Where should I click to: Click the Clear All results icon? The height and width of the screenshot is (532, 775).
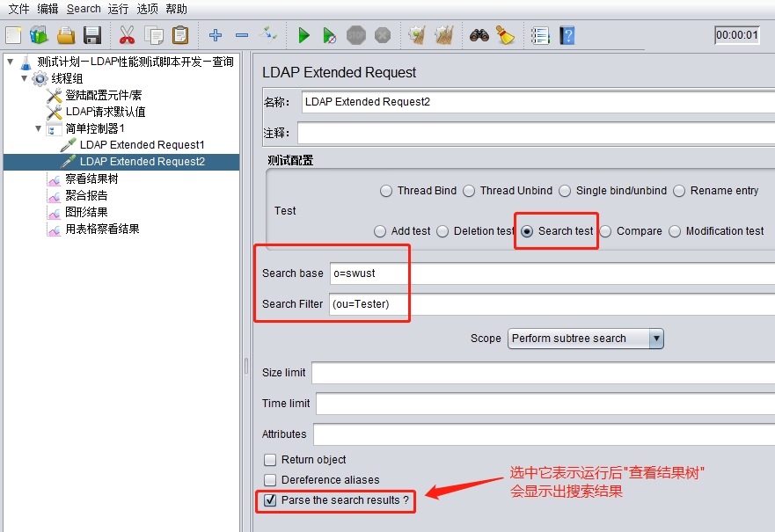click(443, 35)
